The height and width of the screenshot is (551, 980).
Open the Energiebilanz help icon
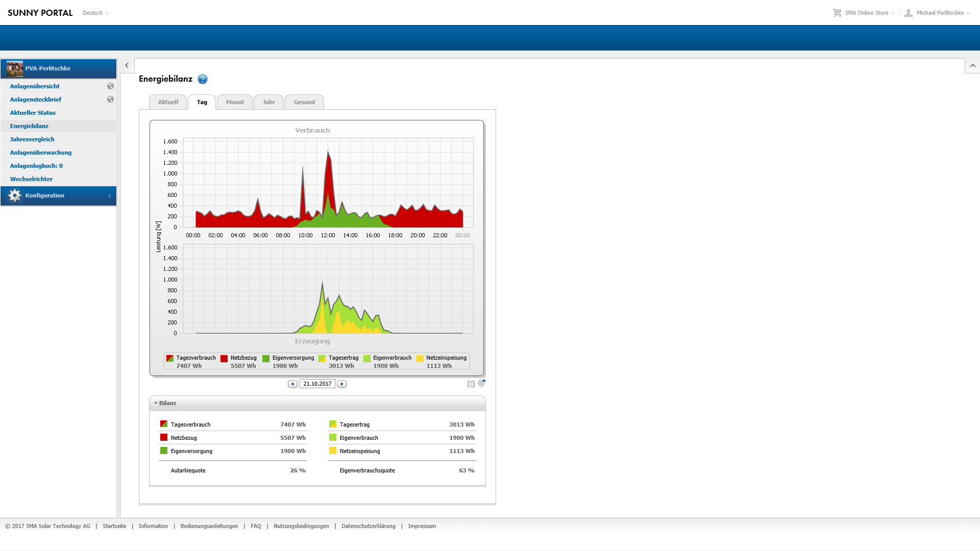(x=203, y=79)
